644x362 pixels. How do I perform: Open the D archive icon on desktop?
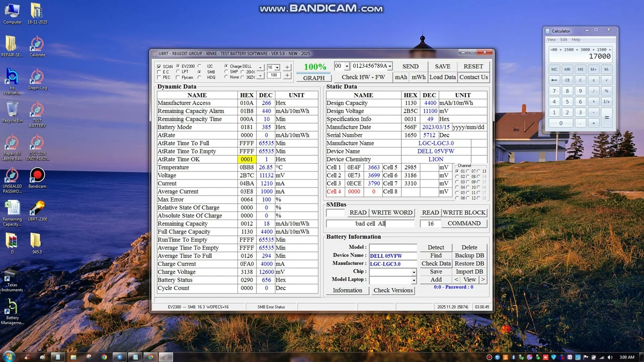(x=12, y=243)
